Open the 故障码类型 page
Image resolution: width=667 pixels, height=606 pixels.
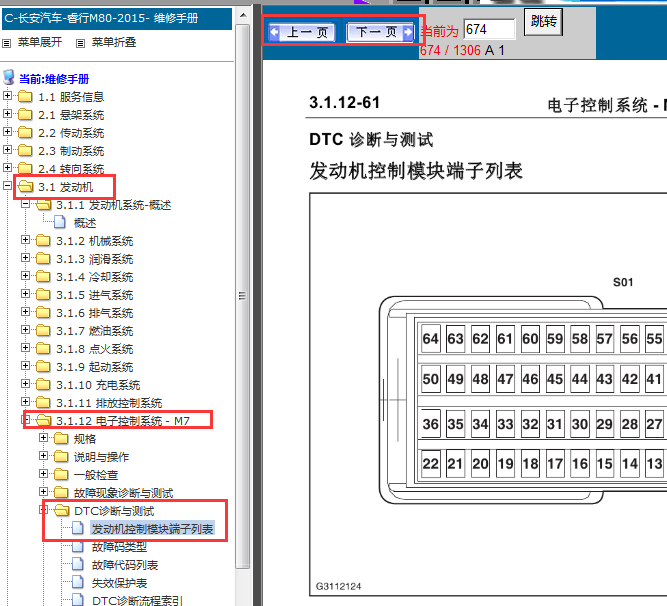[119, 547]
